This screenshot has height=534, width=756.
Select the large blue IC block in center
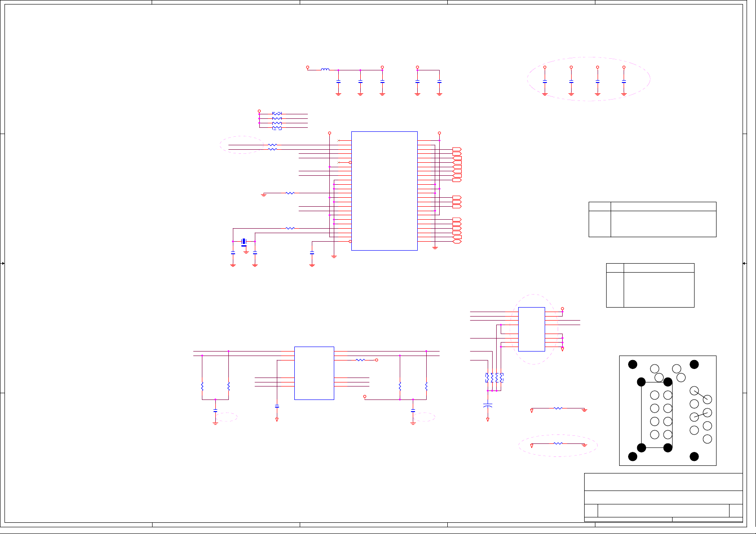pyautogui.click(x=385, y=191)
